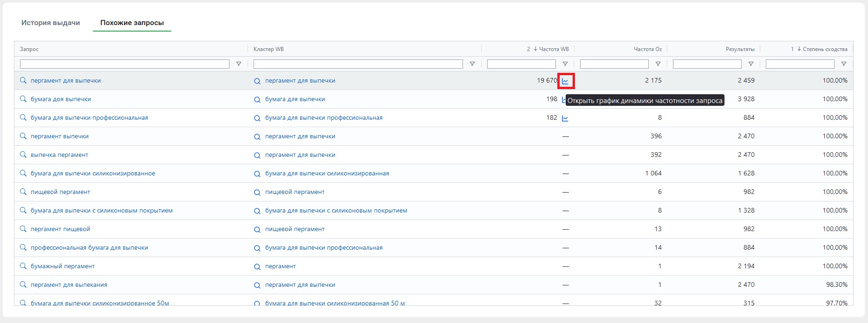
Task: Open frequency dynamics chart for пергамент для выпечки
Action: [565, 81]
